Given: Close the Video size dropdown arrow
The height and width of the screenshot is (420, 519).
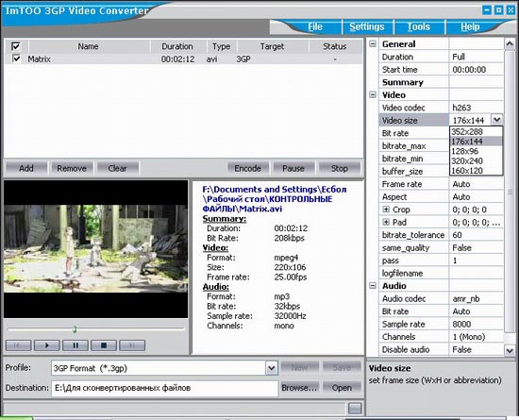Looking at the screenshot, I should [x=496, y=120].
